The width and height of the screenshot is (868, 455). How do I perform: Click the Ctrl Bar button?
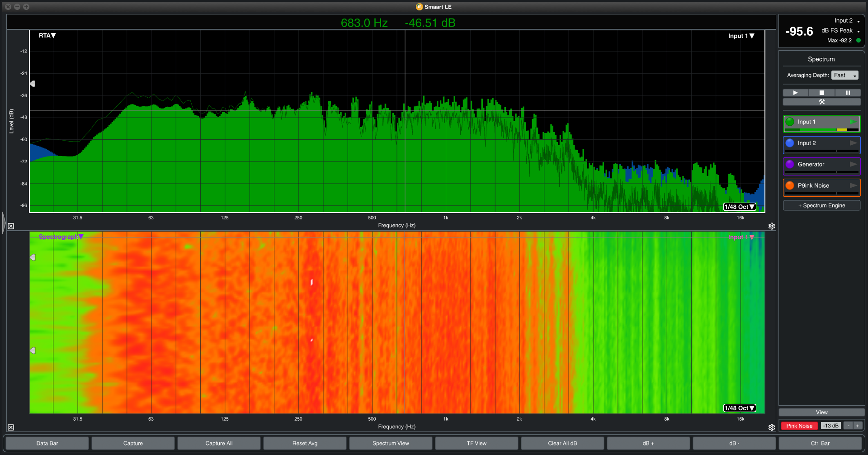pos(820,443)
